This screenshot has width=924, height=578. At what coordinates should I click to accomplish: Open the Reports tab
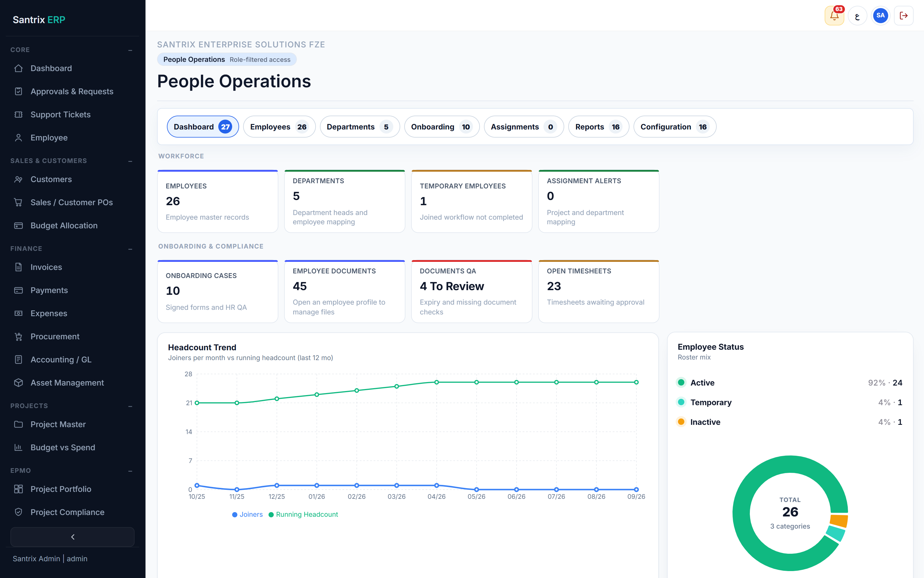[x=598, y=127]
